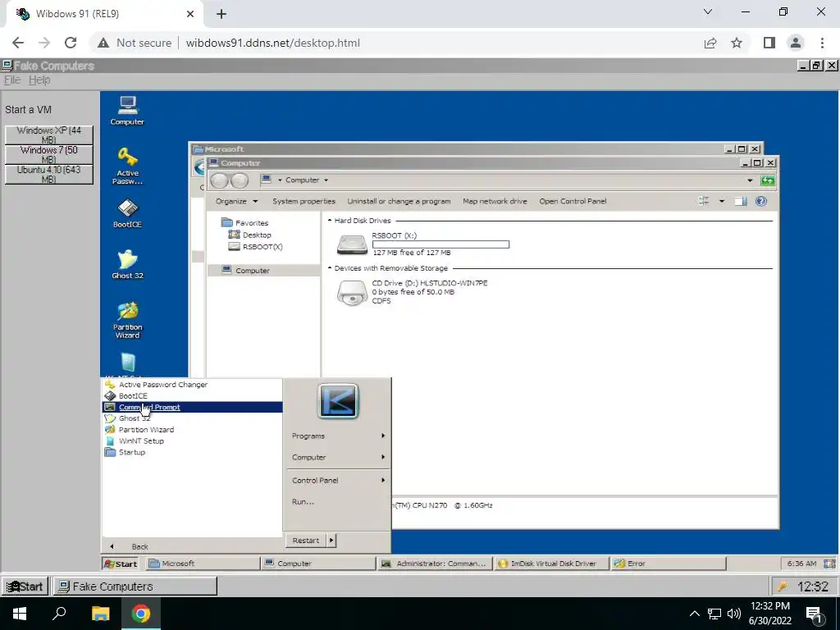Launch Ghost 32 desktop icon
This screenshot has width=840, height=630.
[x=127, y=264]
